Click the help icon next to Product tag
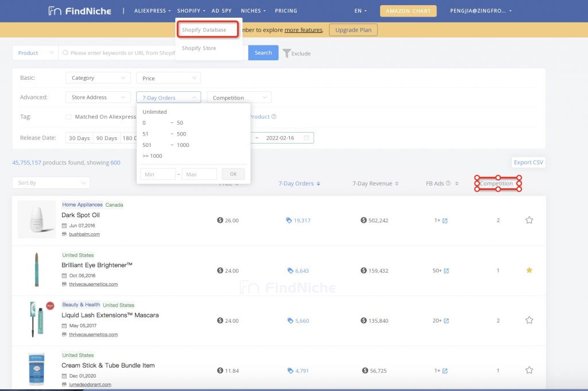 pos(274,117)
